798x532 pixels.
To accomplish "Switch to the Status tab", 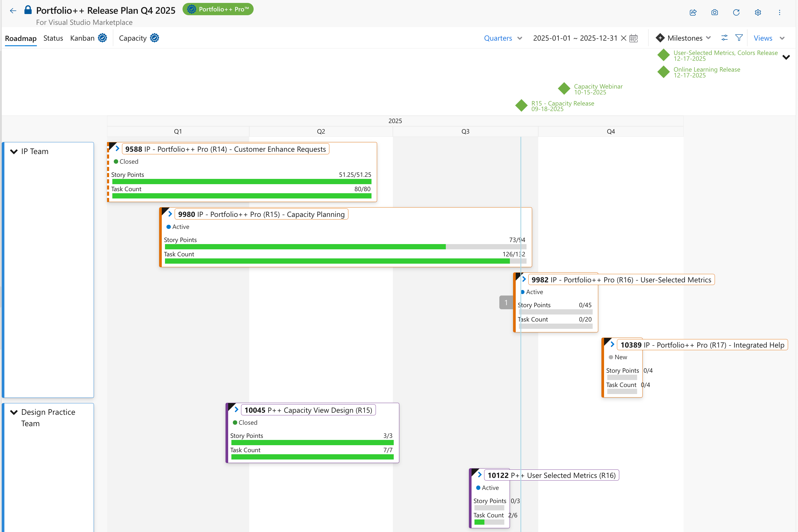I will (x=53, y=38).
